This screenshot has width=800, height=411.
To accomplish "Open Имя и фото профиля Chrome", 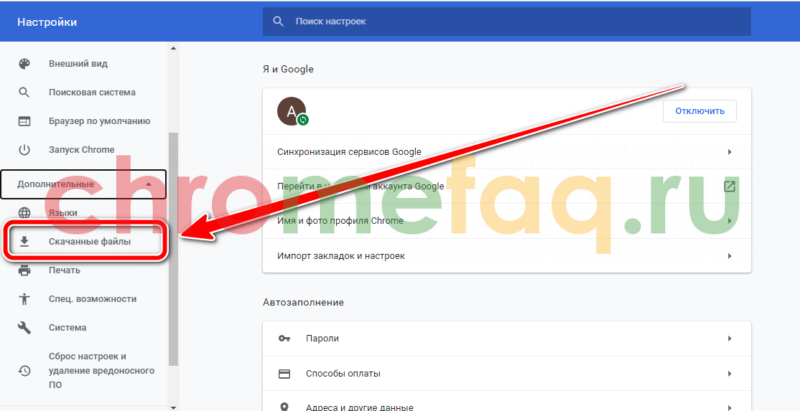I will click(507, 221).
